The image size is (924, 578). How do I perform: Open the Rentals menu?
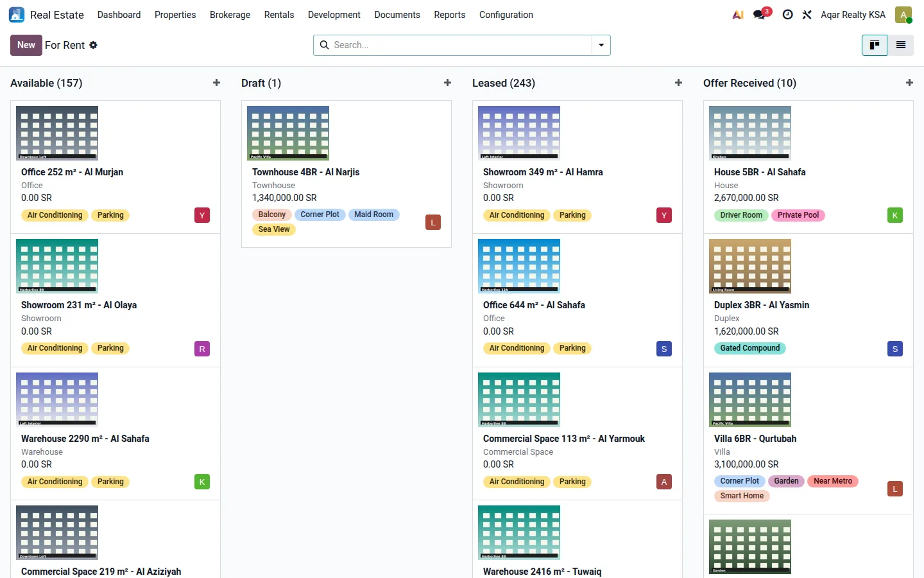pyautogui.click(x=279, y=15)
